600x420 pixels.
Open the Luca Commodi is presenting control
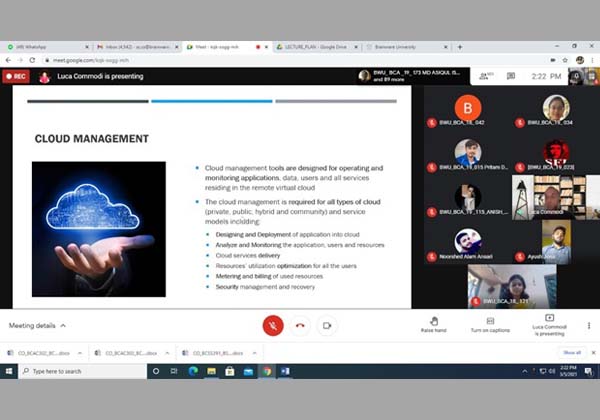(548, 324)
